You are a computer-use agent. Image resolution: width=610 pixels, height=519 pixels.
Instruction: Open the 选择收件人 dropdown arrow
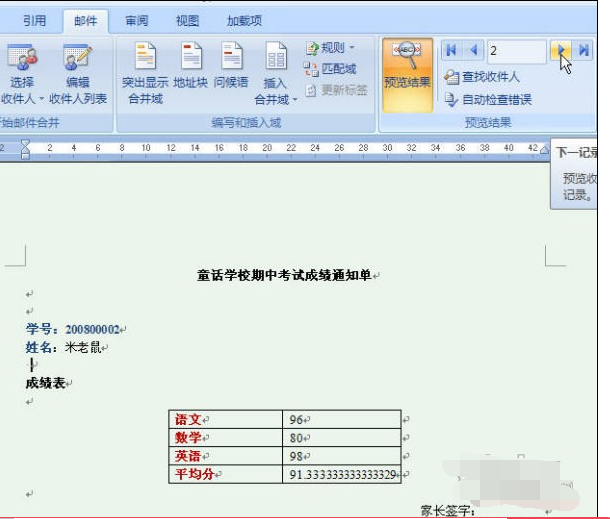click(x=42, y=99)
